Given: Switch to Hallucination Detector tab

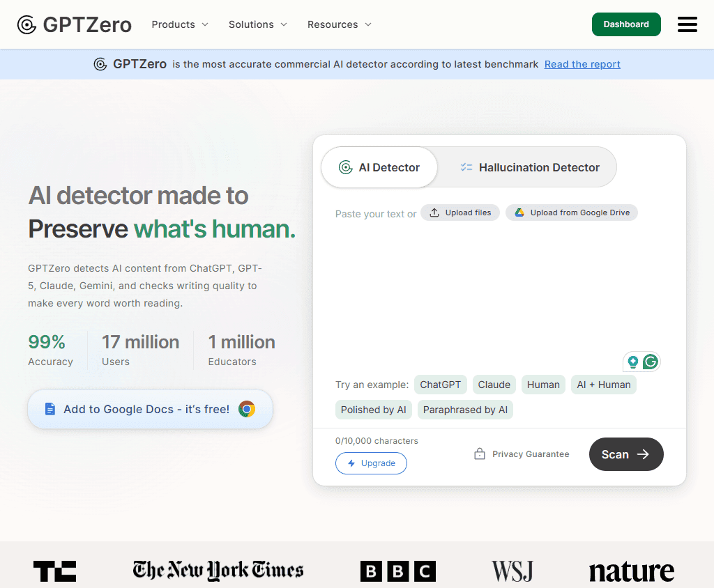Looking at the screenshot, I should pos(530,167).
